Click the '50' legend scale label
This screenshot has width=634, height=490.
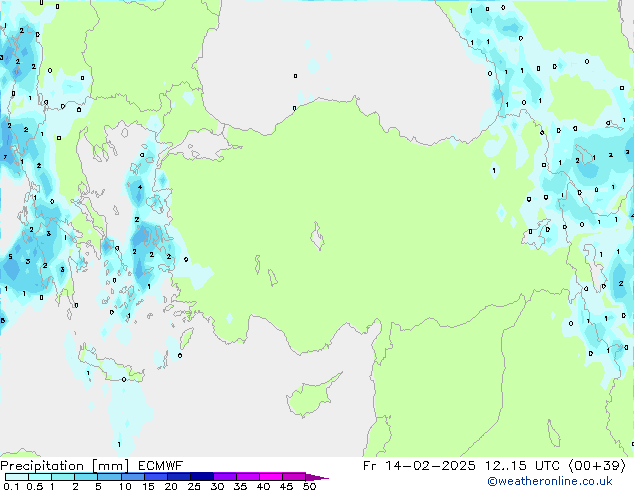tap(309, 487)
